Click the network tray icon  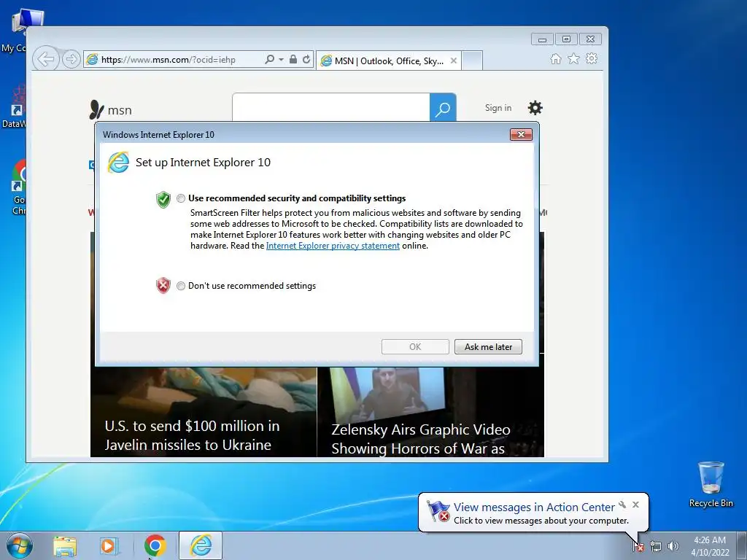tap(656, 547)
